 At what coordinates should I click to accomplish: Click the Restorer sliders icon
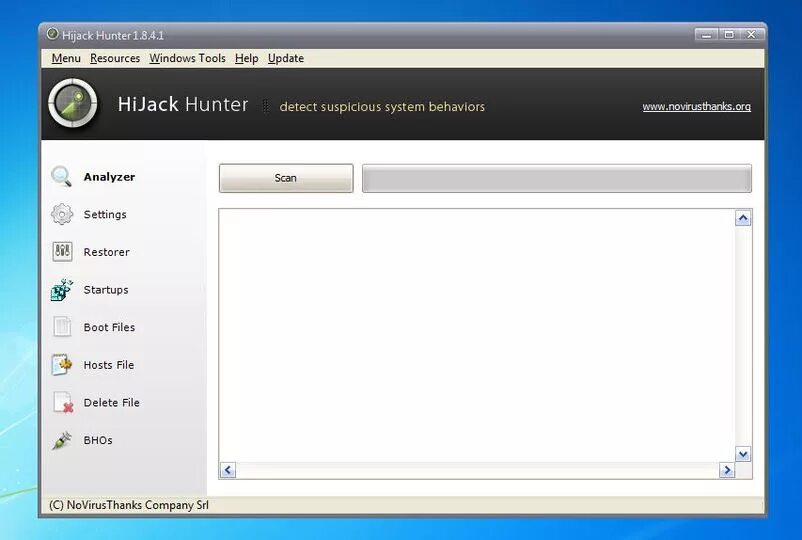[x=62, y=252]
